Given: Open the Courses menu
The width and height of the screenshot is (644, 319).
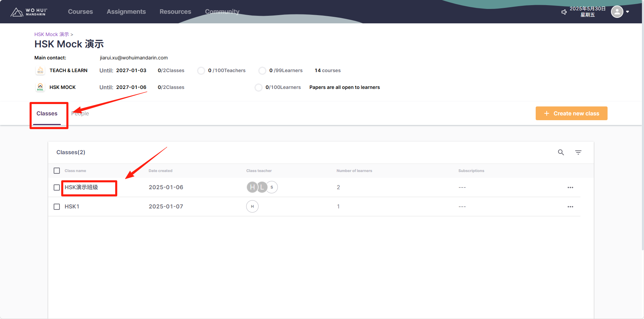Looking at the screenshot, I should tap(80, 12).
